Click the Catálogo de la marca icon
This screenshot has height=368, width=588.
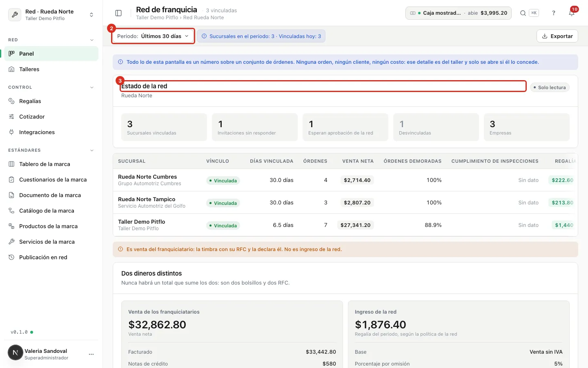11,211
